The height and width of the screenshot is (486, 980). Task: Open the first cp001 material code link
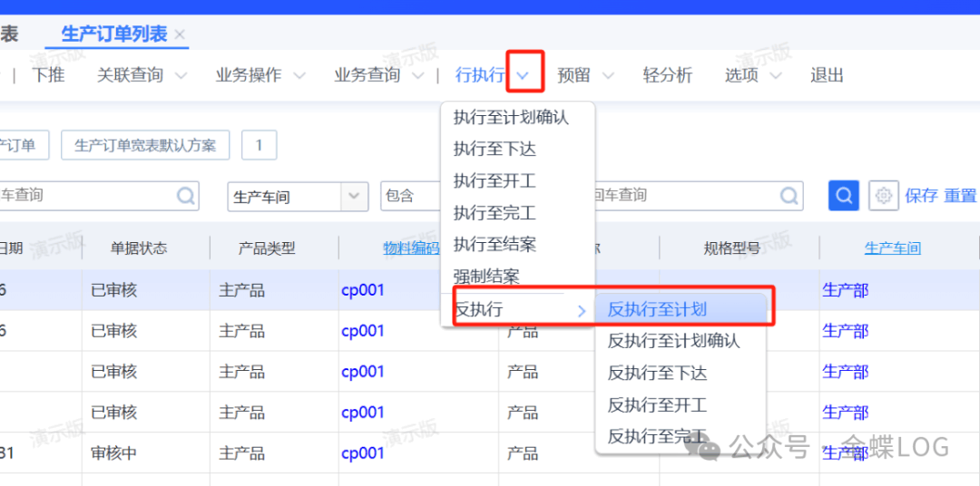click(363, 290)
